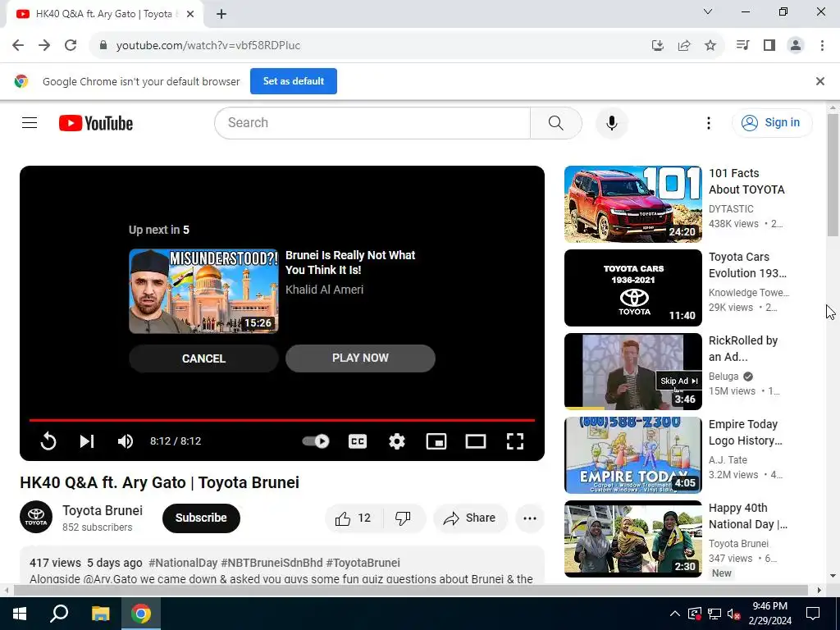Cancel the up next autoplay
The height and width of the screenshot is (630, 840).
click(x=203, y=358)
